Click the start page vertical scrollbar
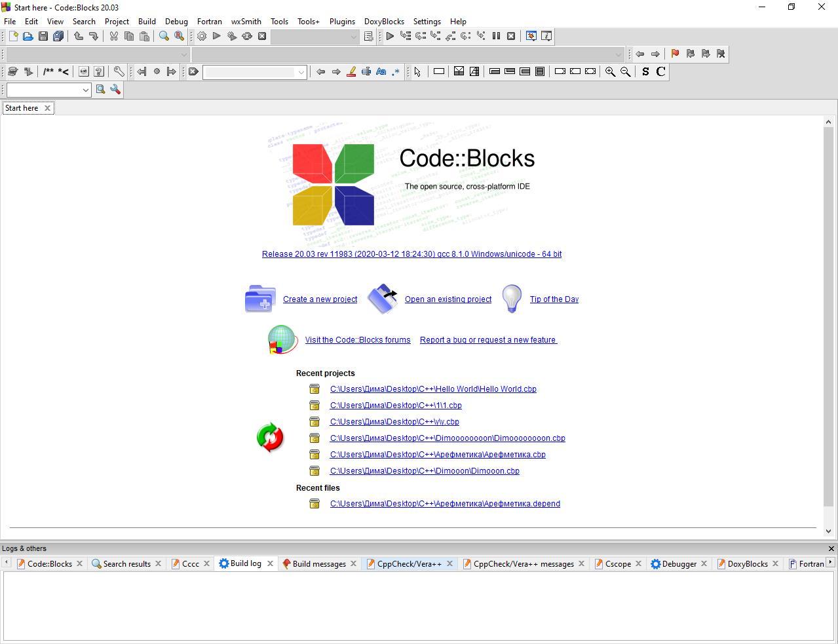Screen dimensions: 838x644 (x=829, y=318)
